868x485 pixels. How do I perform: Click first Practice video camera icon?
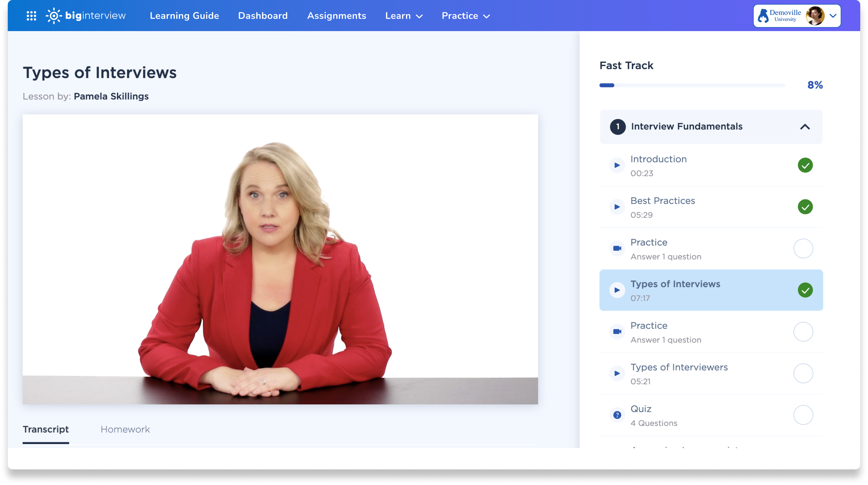[617, 248]
